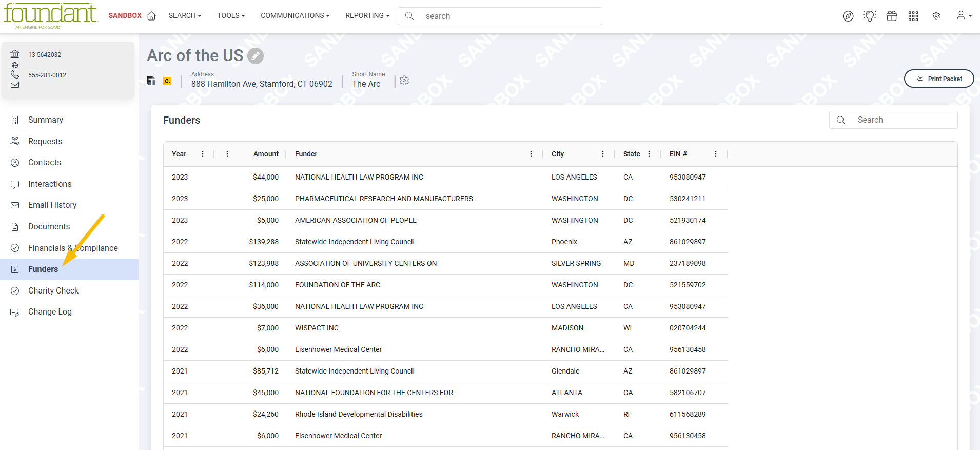The image size is (980, 450).
Task: Select ASSOCIATION OF UNIVERSITY CENTERS ON row
Action: click(445, 263)
